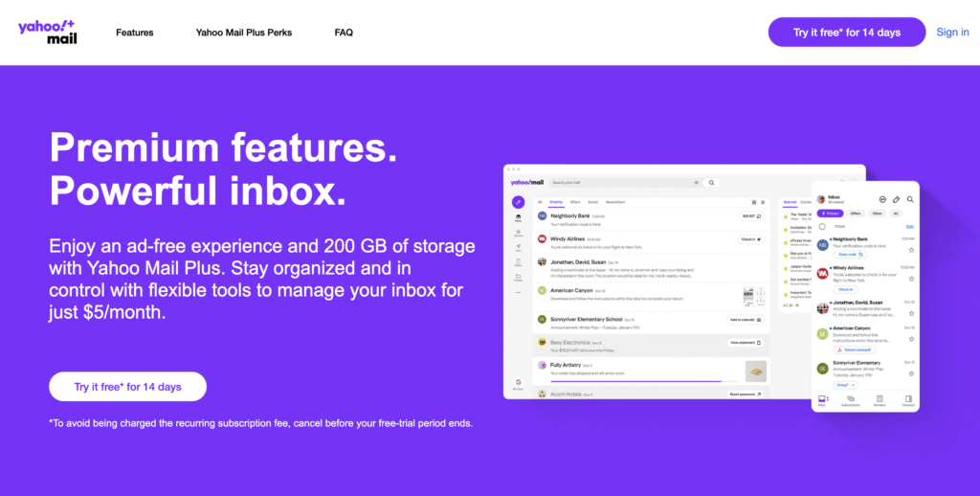Click the View statement button on Besy Electronics
The image size is (980, 496).
[x=745, y=343]
